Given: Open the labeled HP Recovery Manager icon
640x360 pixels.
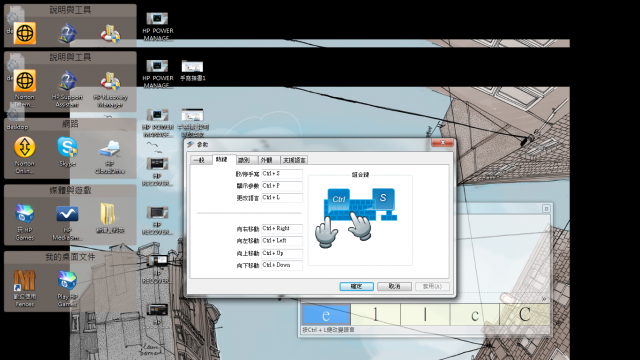Looking at the screenshot, I should 110,90.
